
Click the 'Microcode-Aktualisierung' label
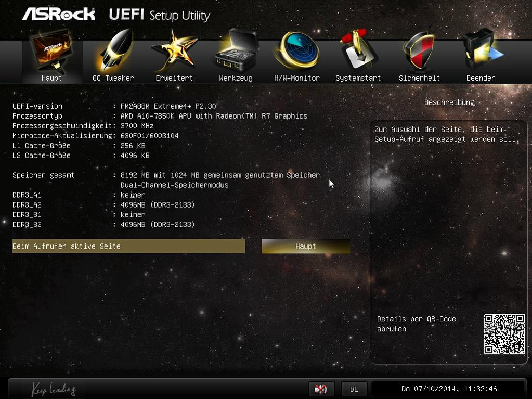(x=62, y=136)
